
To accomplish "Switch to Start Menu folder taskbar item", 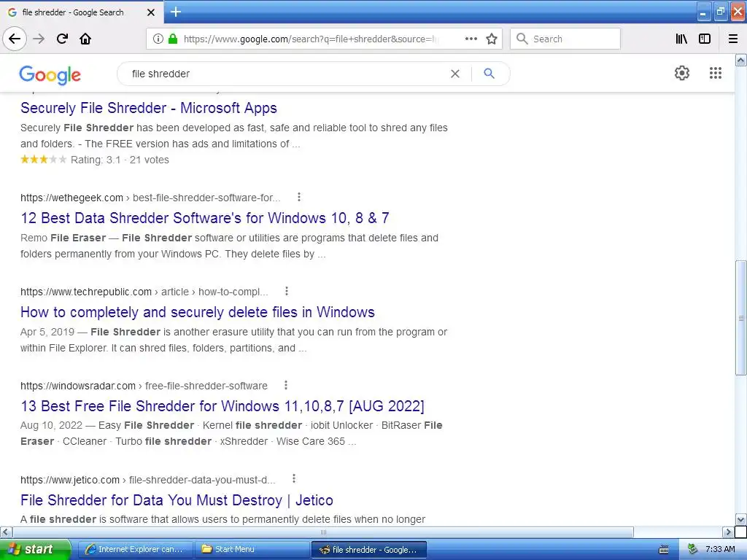I will (252, 550).
